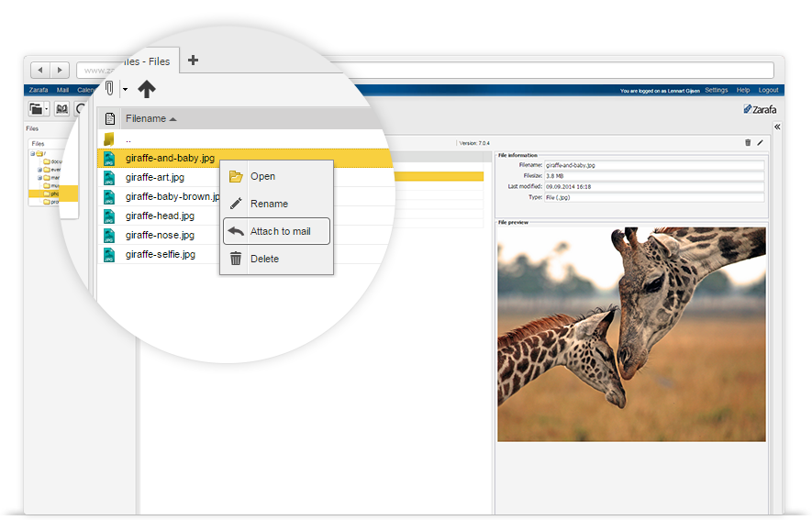Click the giraffe file preview image
The width and height of the screenshot is (812, 520).
pyautogui.click(x=632, y=334)
